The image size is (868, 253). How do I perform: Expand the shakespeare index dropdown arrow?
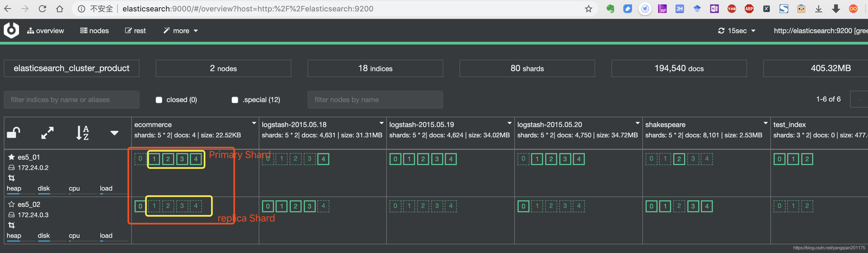765,123
